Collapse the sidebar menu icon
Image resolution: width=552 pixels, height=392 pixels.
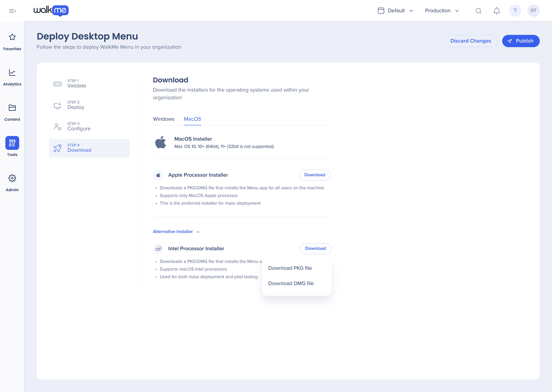coord(12,11)
